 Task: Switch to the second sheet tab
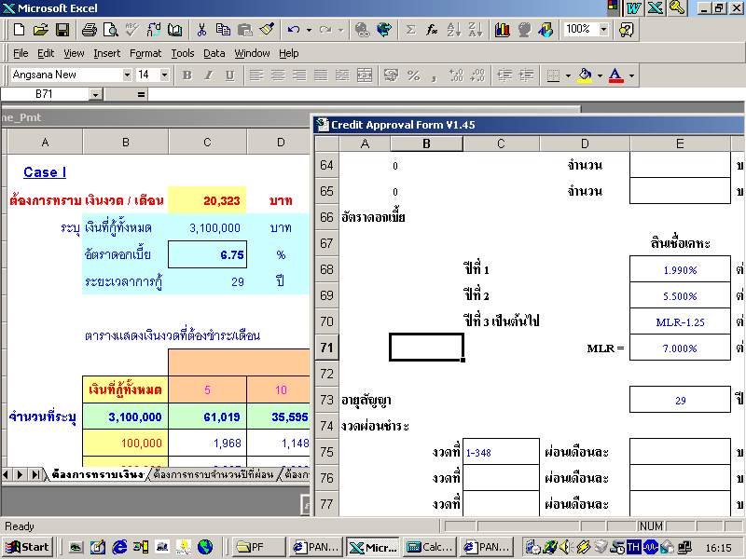(x=214, y=474)
